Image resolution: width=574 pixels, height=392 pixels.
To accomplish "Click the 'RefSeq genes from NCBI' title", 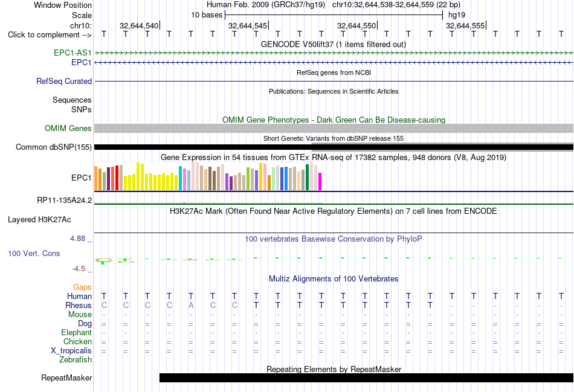I will (334, 72).
